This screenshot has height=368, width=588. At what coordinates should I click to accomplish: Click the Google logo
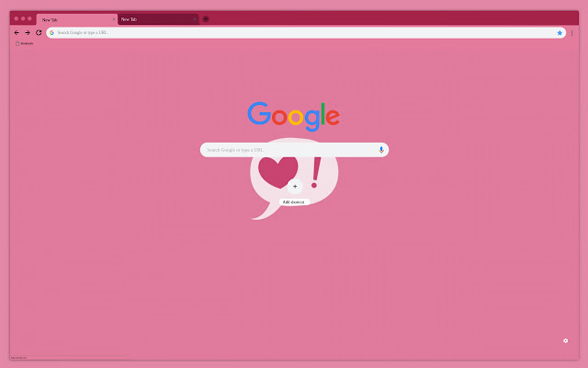[294, 117]
